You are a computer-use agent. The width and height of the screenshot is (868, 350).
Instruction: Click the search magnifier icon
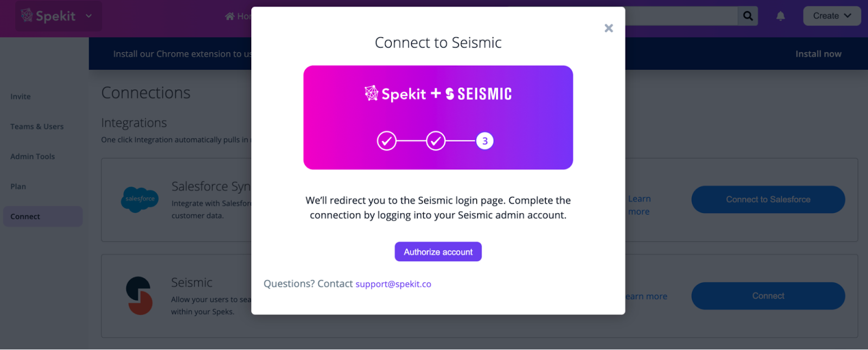[x=748, y=16]
